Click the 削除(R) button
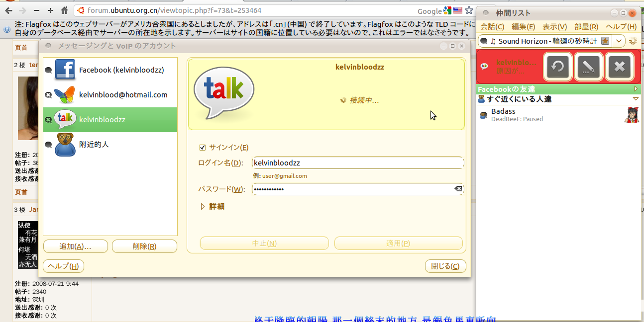 coord(144,246)
